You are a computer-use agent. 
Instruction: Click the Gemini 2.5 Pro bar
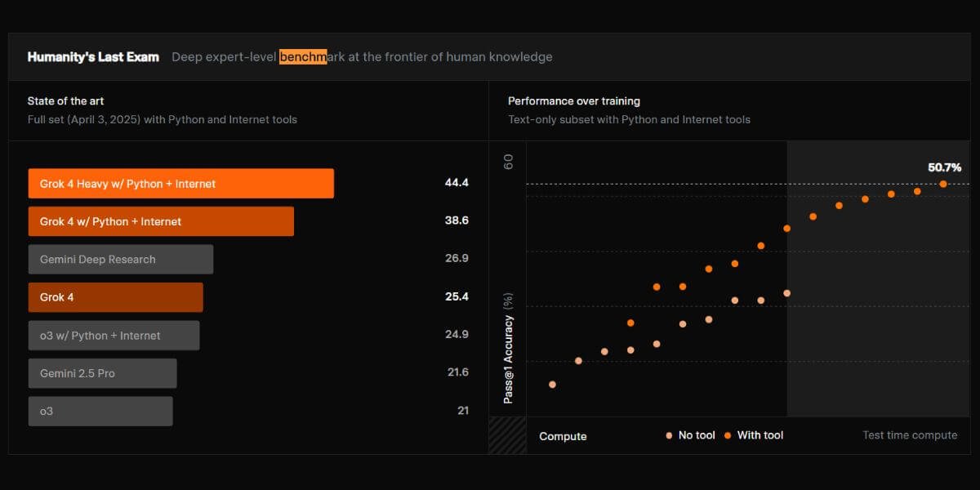click(x=102, y=373)
